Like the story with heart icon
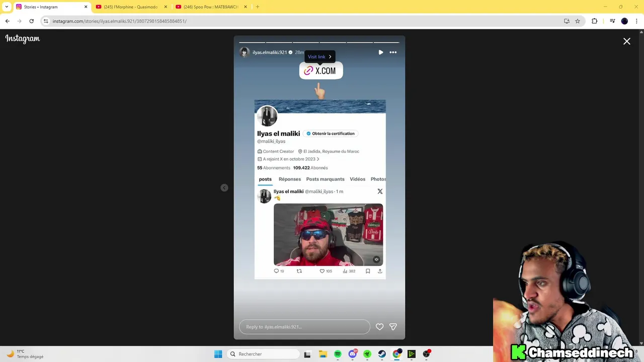644x362 pixels. point(379,327)
